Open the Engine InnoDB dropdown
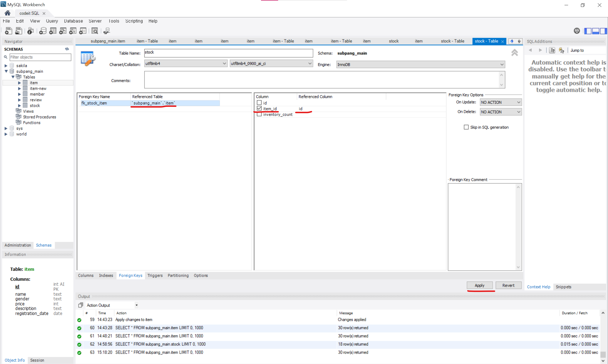 click(420, 65)
